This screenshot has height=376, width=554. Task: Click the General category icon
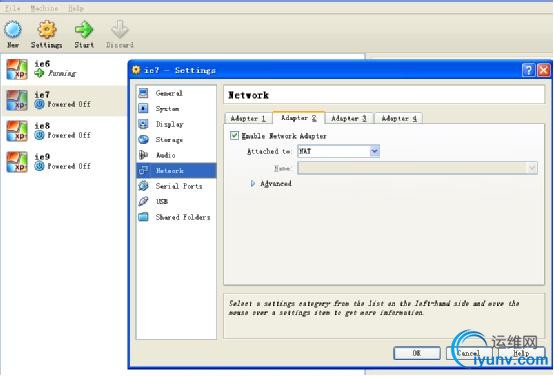pos(143,93)
